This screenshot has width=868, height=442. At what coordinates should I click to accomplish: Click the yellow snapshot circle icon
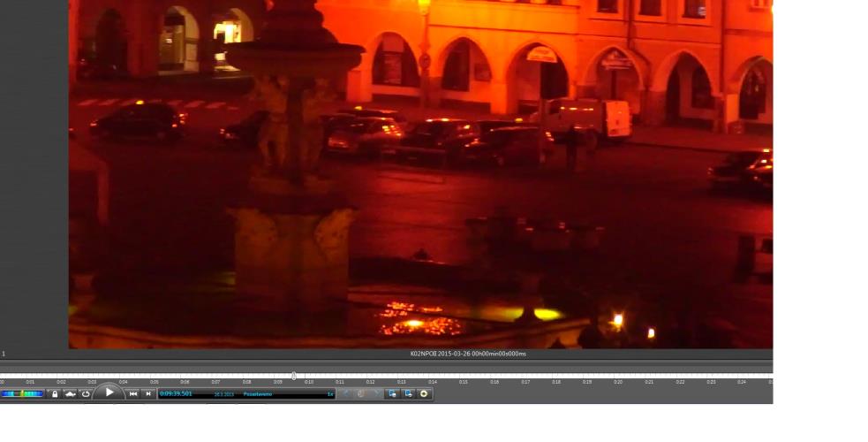424,393
